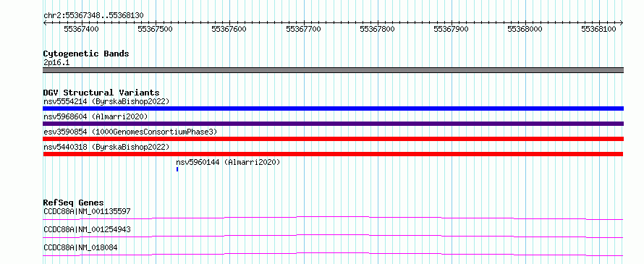The height and width of the screenshot is (264, 644).
Task: Open gene label CCDC88A|NM_001254943
Action: coord(87,229)
